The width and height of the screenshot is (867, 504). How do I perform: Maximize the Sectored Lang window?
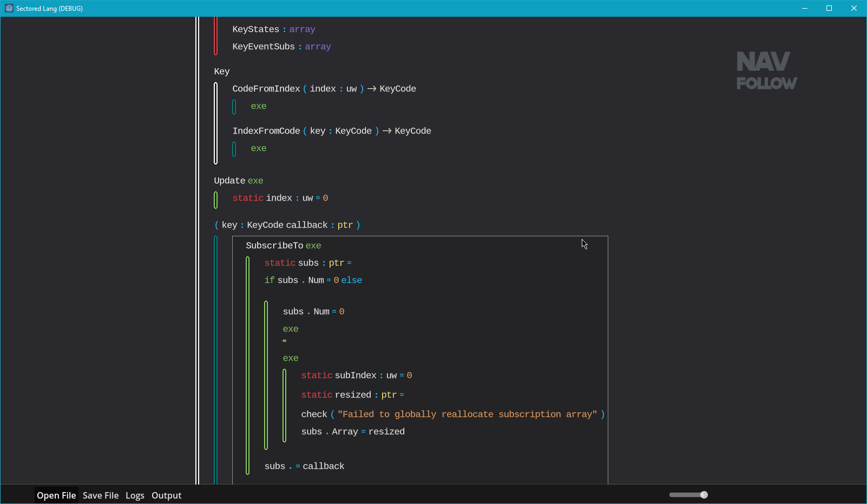[829, 8]
